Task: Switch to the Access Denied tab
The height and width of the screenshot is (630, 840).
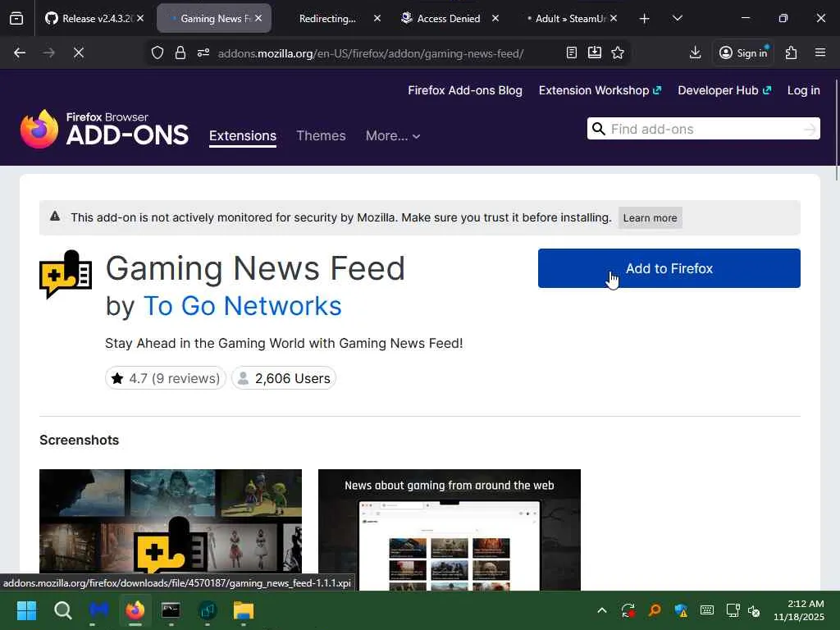Action: coord(449,19)
